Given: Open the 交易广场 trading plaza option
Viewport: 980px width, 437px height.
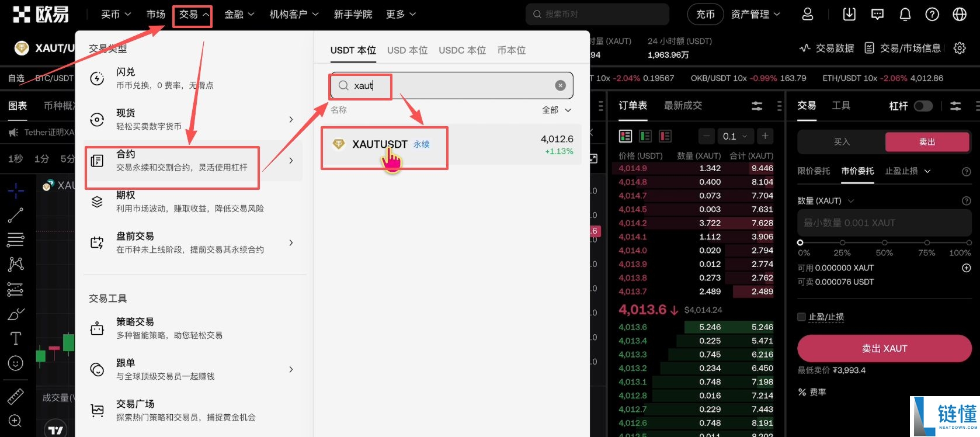Looking at the screenshot, I should (193, 410).
